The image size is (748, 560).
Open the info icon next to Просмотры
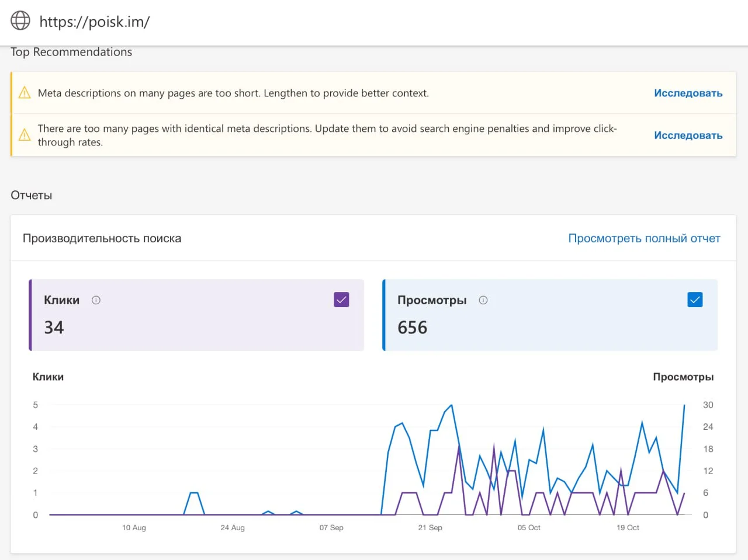tap(483, 300)
